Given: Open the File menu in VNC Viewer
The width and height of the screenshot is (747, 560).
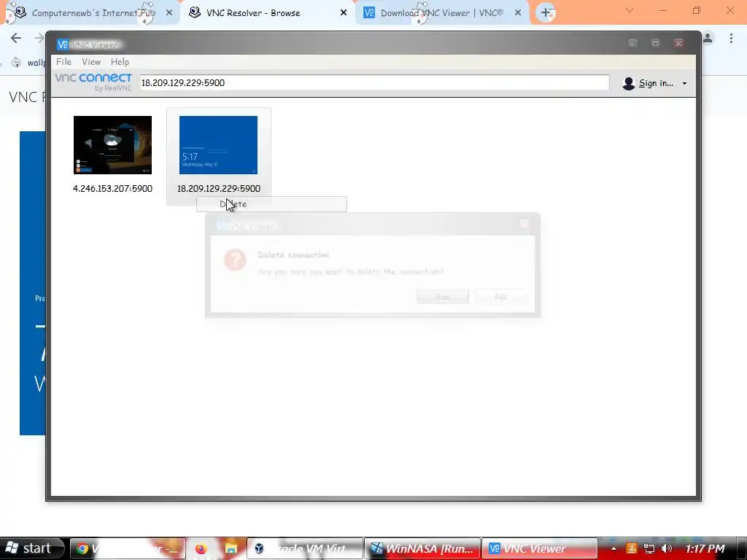Looking at the screenshot, I should [x=63, y=62].
